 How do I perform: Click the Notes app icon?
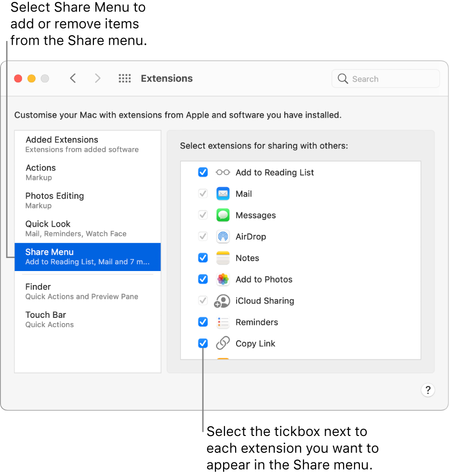[x=223, y=258]
